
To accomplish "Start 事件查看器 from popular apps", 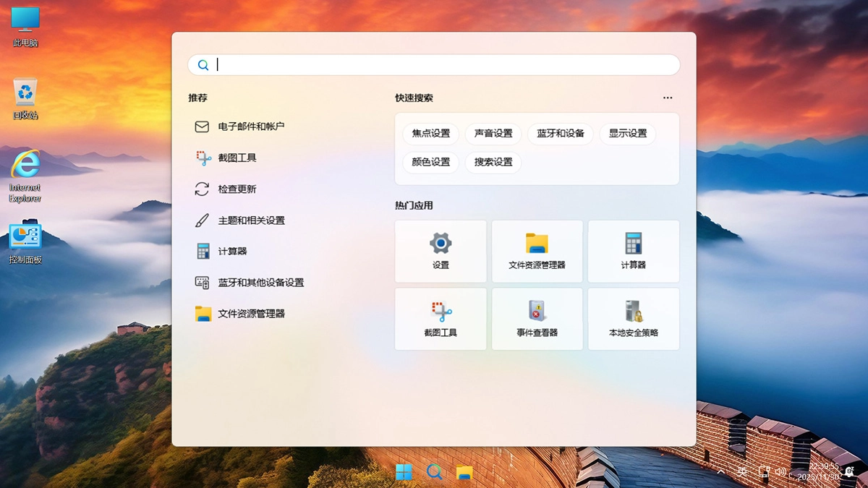I will [x=537, y=318].
